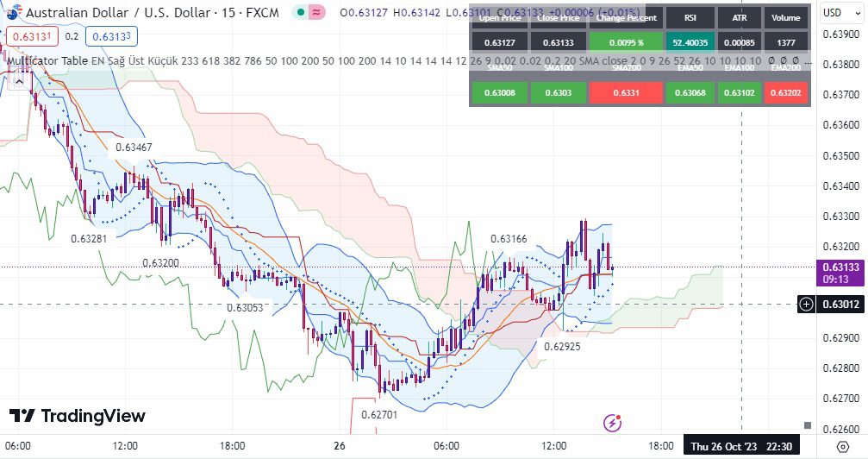Click the green cell 0.63102
The width and height of the screenshot is (868, 459).
[x=739, y=92]
